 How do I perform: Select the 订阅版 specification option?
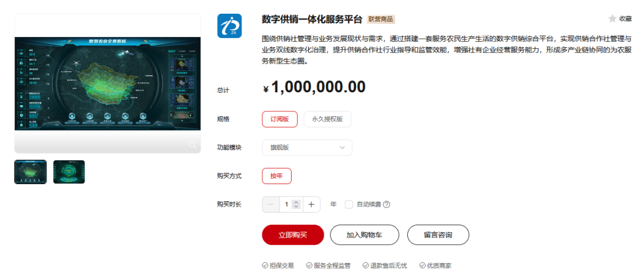click(x=280, y=119)
